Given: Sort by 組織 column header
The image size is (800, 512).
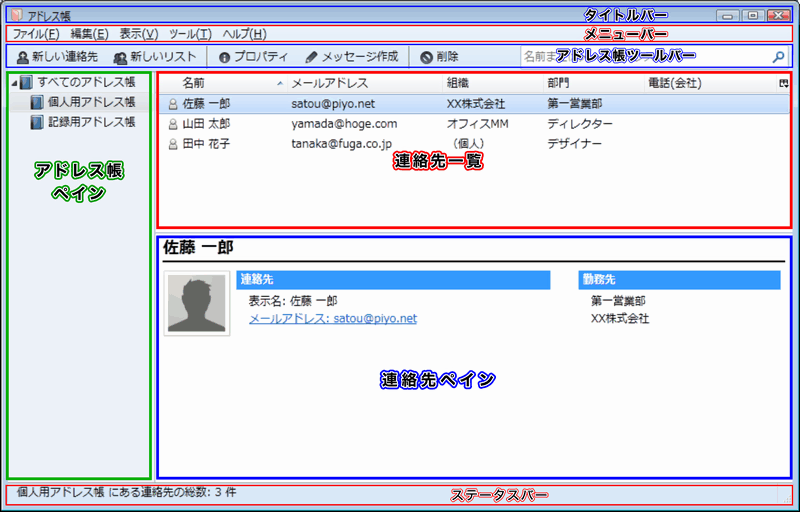Looking at the screenshot, I should point(493,83).
